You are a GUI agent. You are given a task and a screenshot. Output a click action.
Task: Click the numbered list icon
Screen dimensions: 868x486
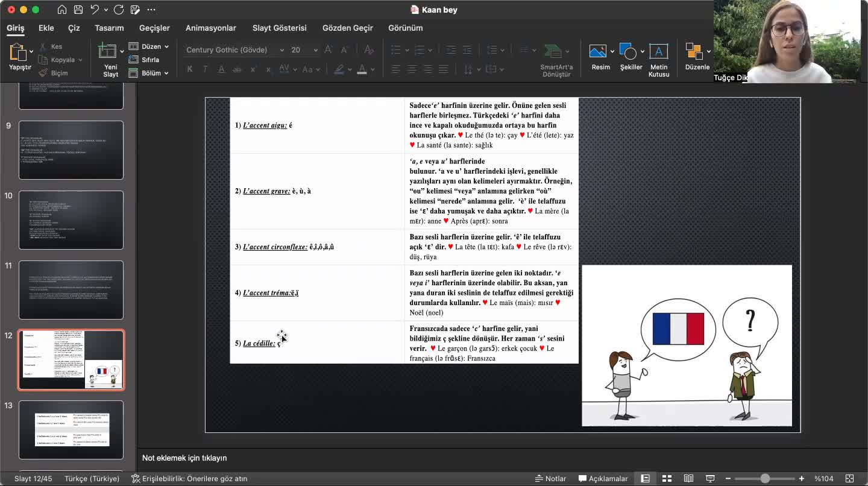click(x=420, y=50)
